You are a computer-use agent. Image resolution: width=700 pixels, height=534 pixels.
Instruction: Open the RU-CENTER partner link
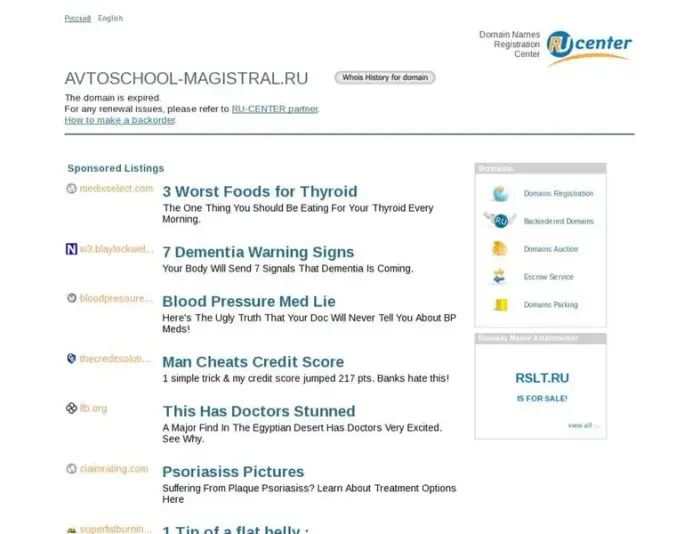point(275,109)
